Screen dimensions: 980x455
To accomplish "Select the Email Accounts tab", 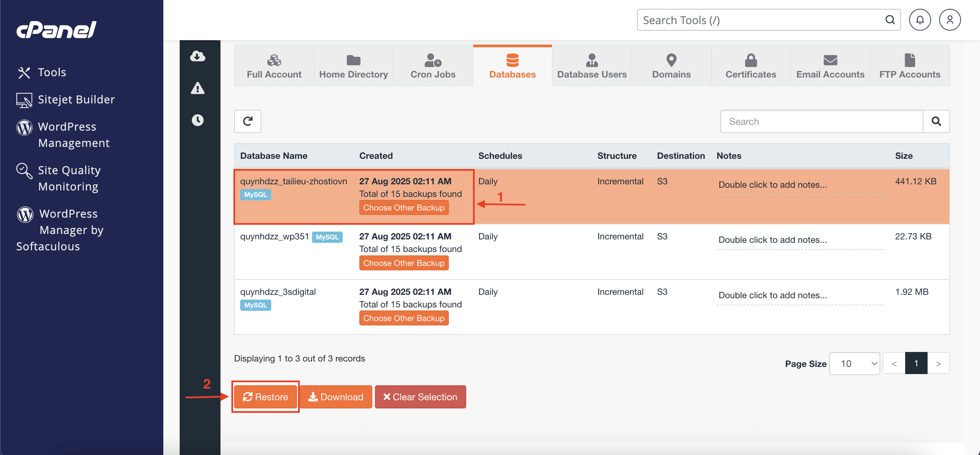I will point(830,66).
